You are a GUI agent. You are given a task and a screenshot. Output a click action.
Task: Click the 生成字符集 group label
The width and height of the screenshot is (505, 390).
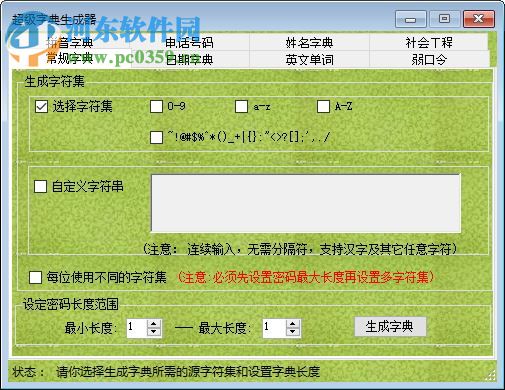click(x=54, y=81)
